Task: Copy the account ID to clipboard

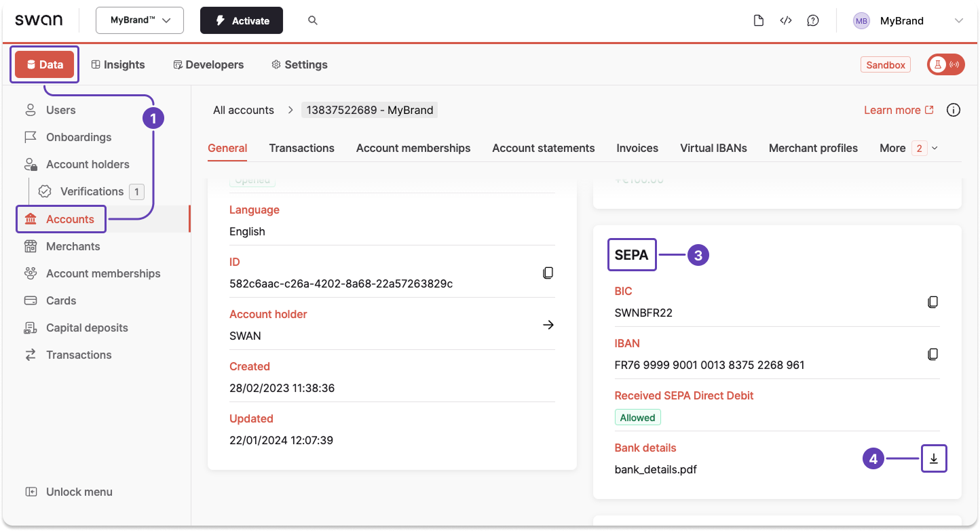Action: (548, 273)
